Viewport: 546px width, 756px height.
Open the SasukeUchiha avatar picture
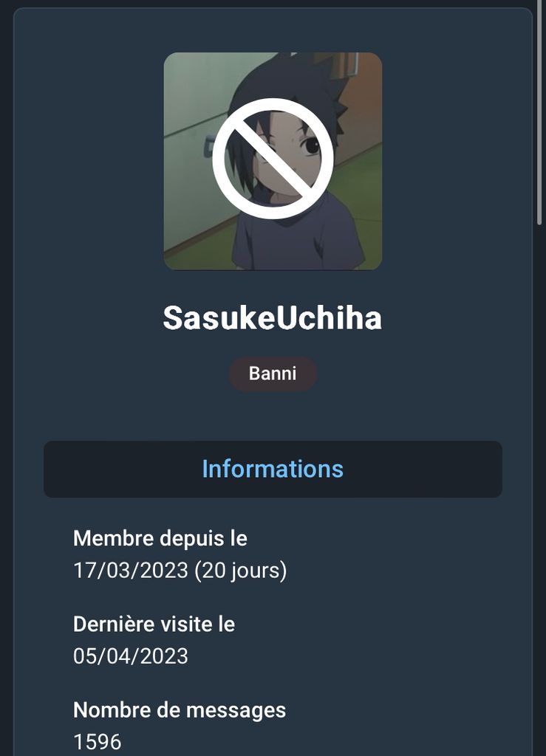click(x=273, y=161)
